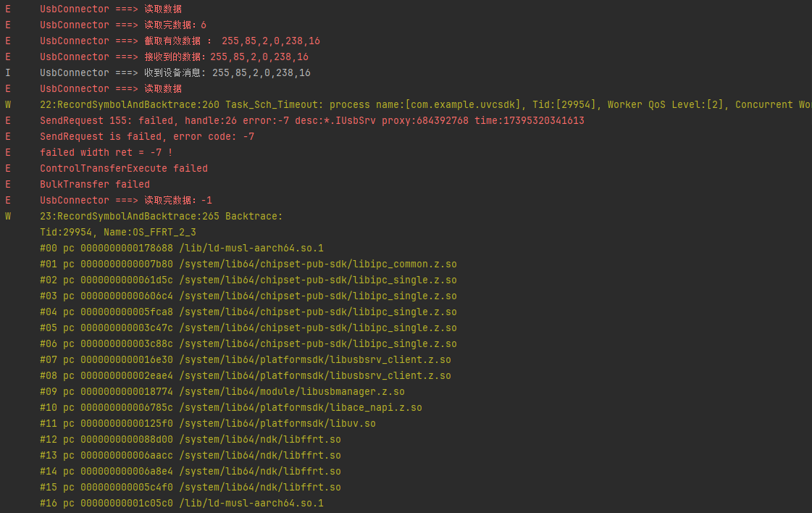
Task: Click the BulkTransfer failed log line
Action: (95, 185)
